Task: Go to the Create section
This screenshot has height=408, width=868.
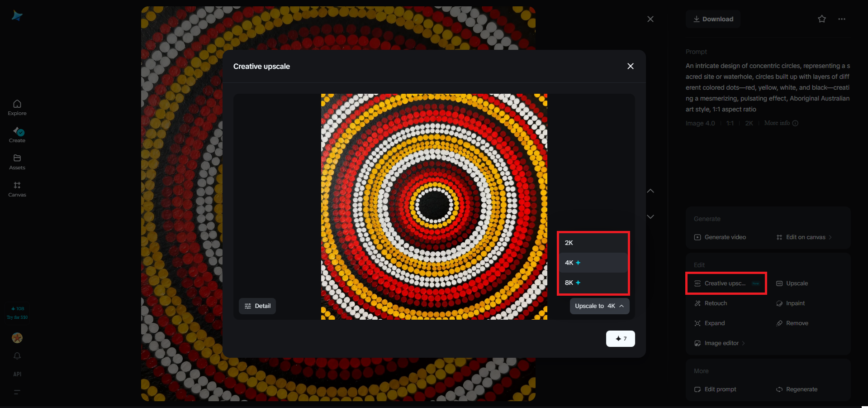Action: pos(17,135)
